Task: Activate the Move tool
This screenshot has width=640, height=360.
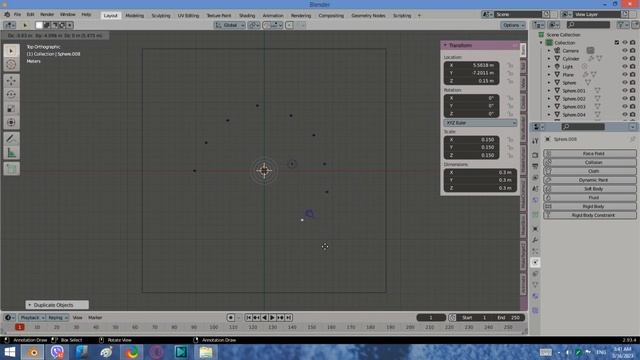Action: [11, 80]
